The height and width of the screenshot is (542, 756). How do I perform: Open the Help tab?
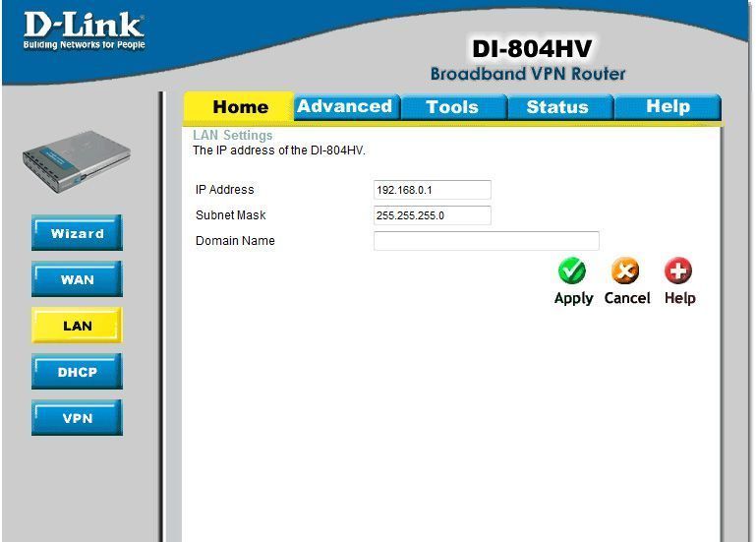coord(668,106)
